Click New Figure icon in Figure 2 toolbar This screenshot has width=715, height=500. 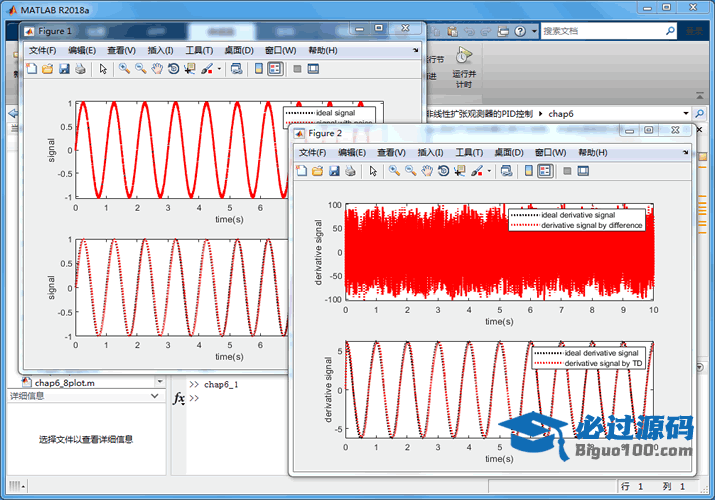[301, 171]
